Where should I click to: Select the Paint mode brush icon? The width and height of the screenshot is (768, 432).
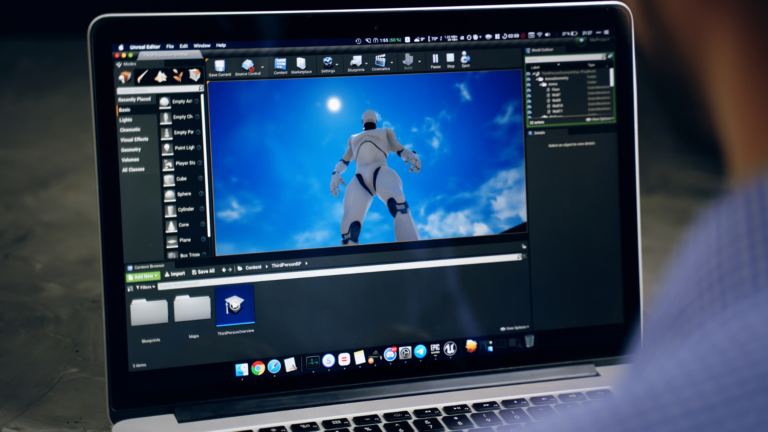tap(143, 76)
